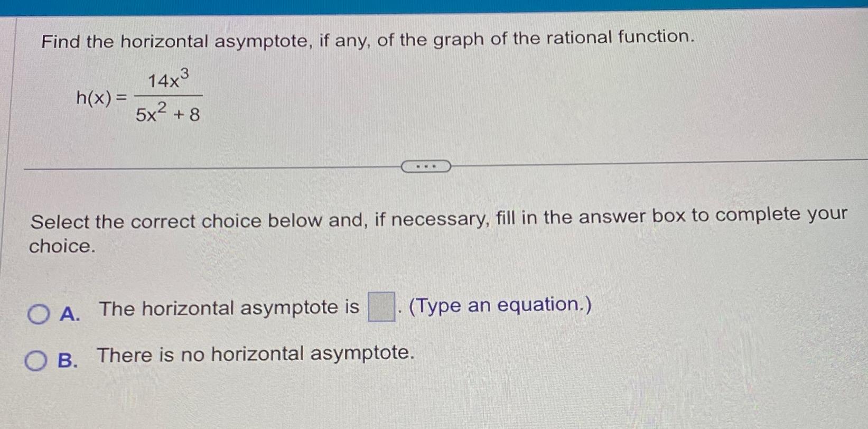Click '(Type an equation.)' hint text
This screenshot has height=429, width=868.
(x=500, y=305)
